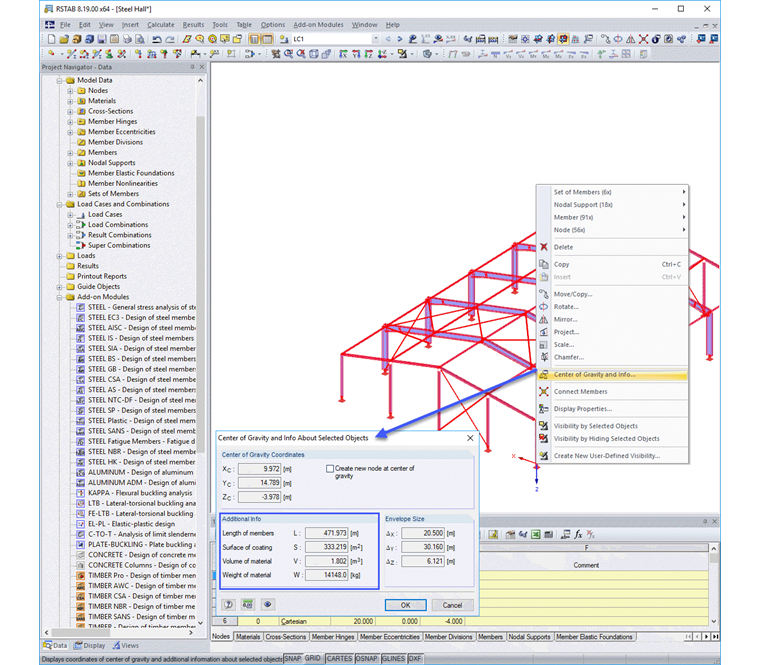Viewport: 760px width, 665px height.
Task: Click the Undo arrow icon
Action: (x=157, y=39)
